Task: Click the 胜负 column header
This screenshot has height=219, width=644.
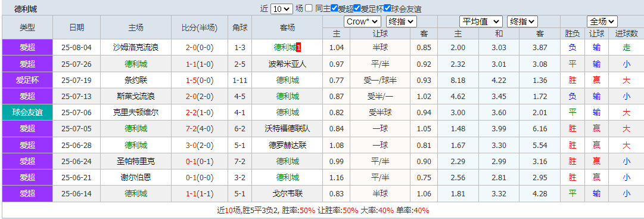Action: (x=572, y=34)
